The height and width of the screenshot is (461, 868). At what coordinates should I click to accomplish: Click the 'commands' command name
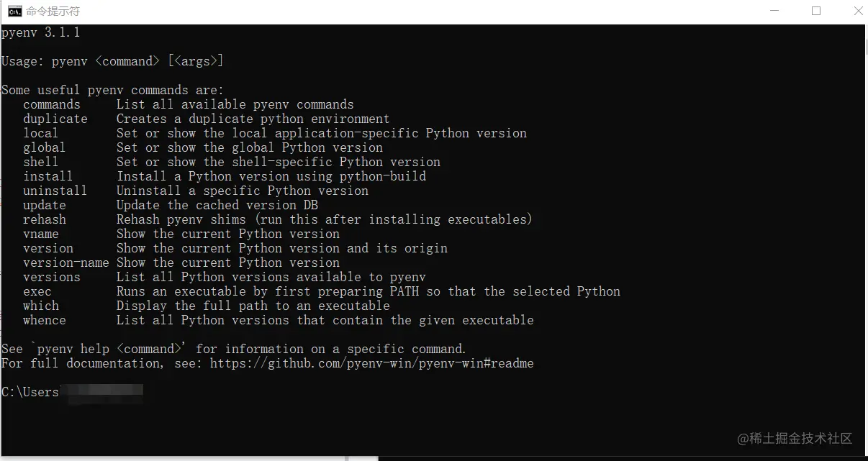pyautogui.click(x=52, y=104)
